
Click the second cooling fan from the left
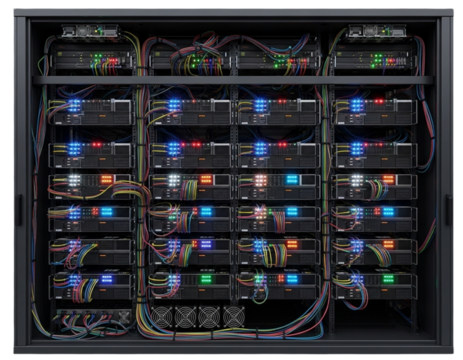(185, 317)
